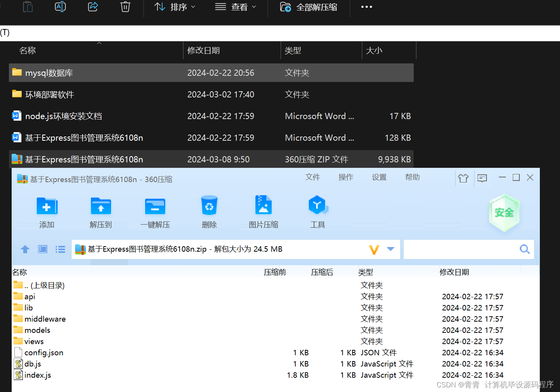Click the up-level arrow icon in 360压缩
The image size is (560, 392).
point(25,249)
